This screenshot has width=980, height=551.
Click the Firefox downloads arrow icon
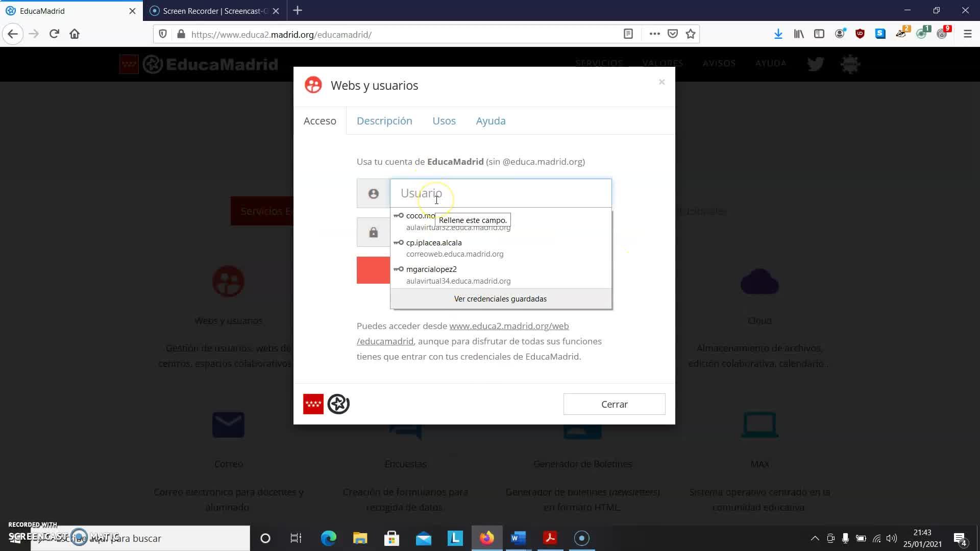(778, 34)
